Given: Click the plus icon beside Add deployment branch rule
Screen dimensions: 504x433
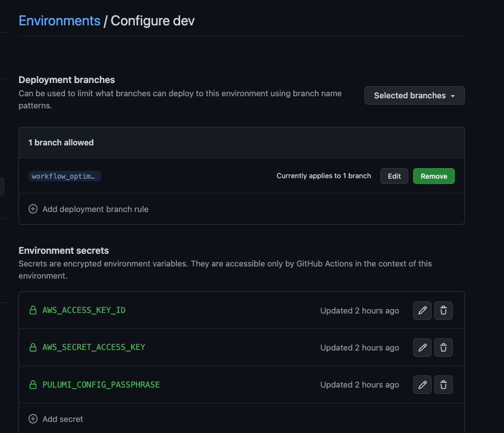Looking at the screenshot, I should [x=33, y=209].
